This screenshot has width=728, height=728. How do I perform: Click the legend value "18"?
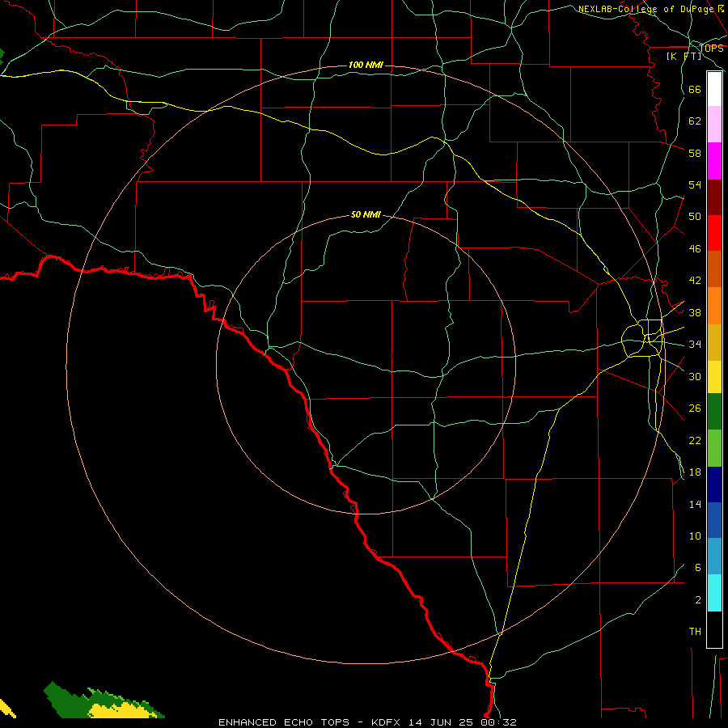(695, 472)
